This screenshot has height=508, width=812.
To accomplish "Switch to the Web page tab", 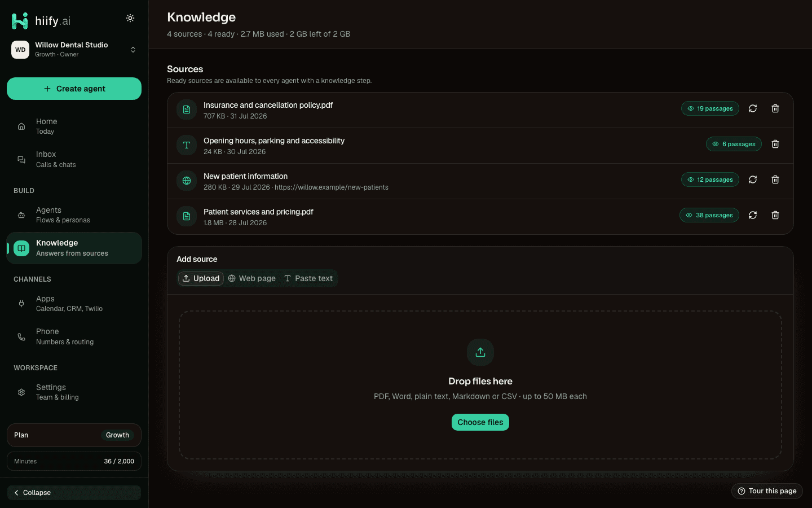I will pyautogui.click(x=252, y=278).
